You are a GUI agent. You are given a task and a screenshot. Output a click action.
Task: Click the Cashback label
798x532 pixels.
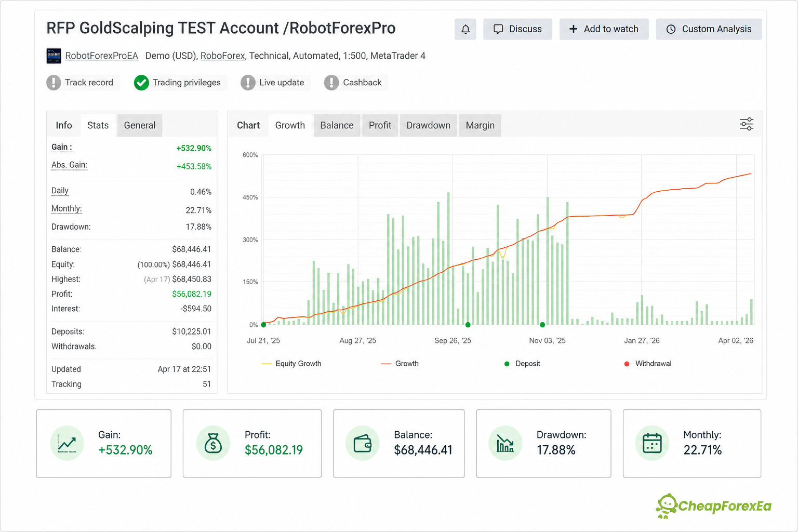tap(362, 83)
